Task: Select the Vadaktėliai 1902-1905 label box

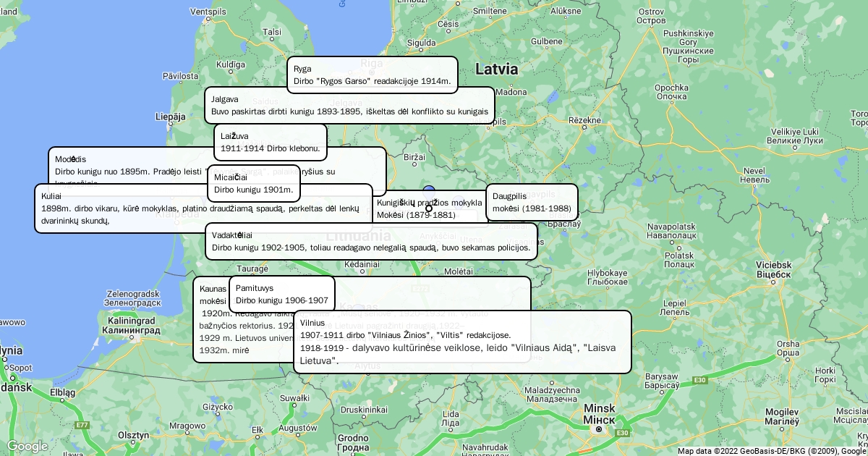Action: pyautogui.click(x=371, y=241)
